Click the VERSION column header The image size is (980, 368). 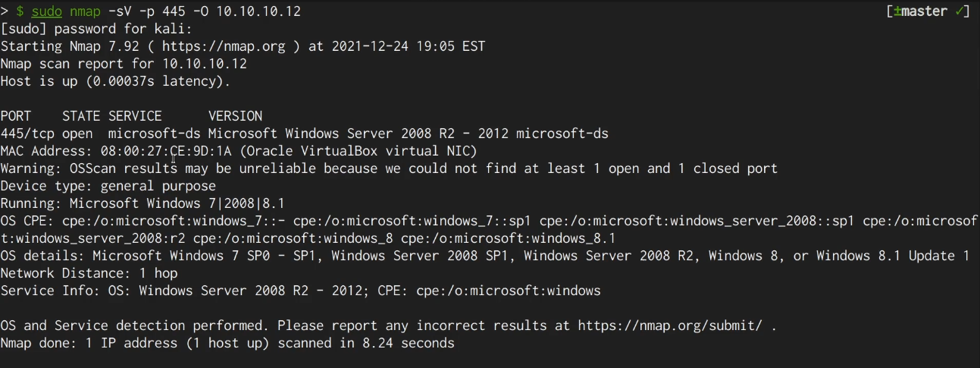point(235,116)
